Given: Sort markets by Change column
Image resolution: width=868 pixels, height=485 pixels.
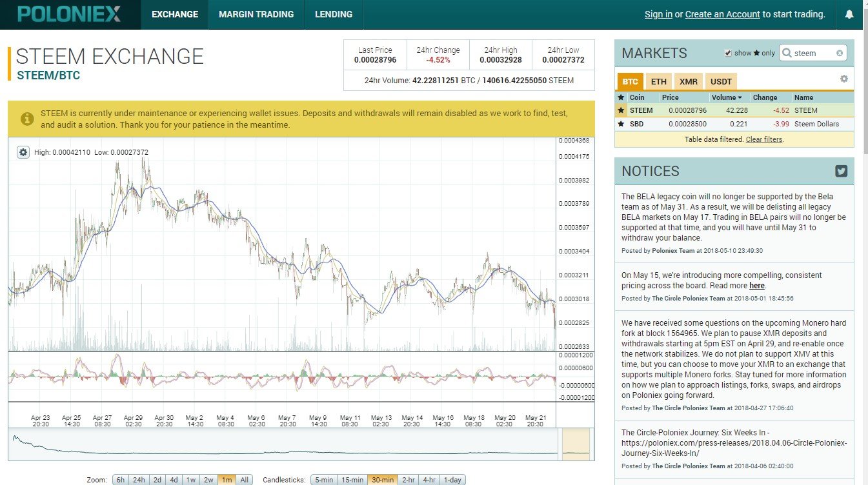Looking at the screenshot, I should [765, 97].
